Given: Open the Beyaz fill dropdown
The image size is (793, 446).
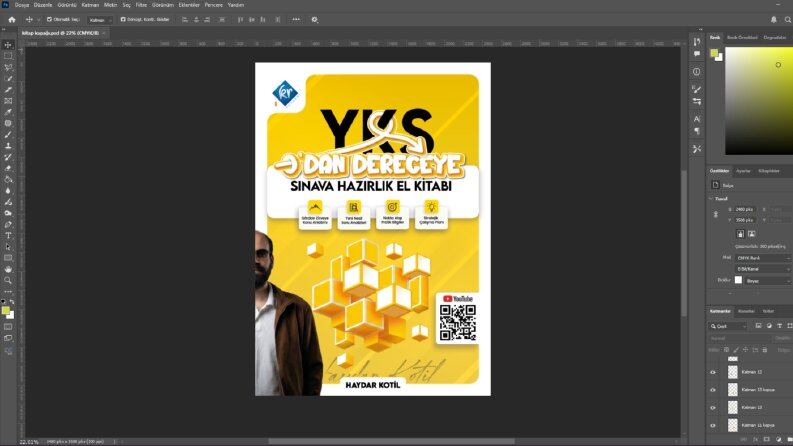Looking at the screenshot, I should pyautogui.click(x=768, y=281).
